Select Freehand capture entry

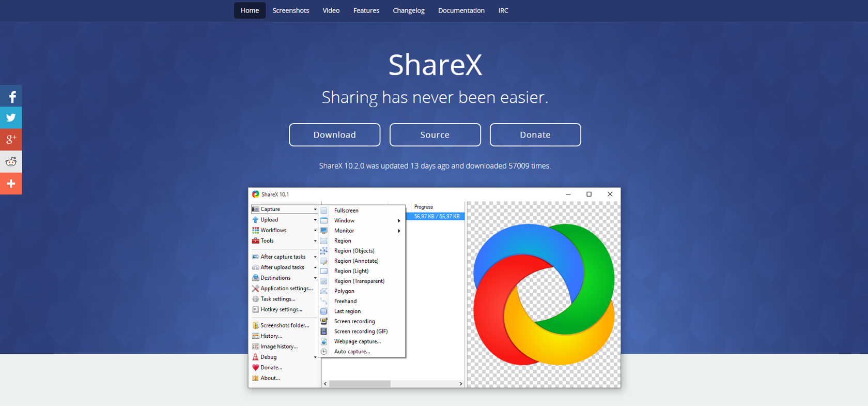[362, 301]
